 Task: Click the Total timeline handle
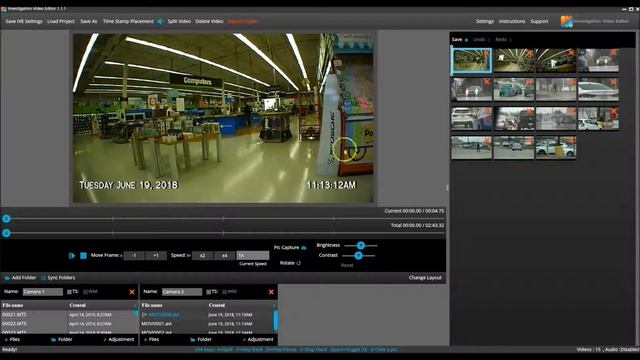coord(6,233)
